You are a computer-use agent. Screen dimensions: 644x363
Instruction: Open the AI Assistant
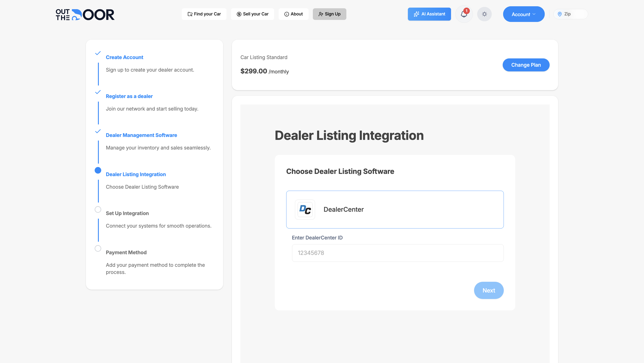[x=429, y=14]
